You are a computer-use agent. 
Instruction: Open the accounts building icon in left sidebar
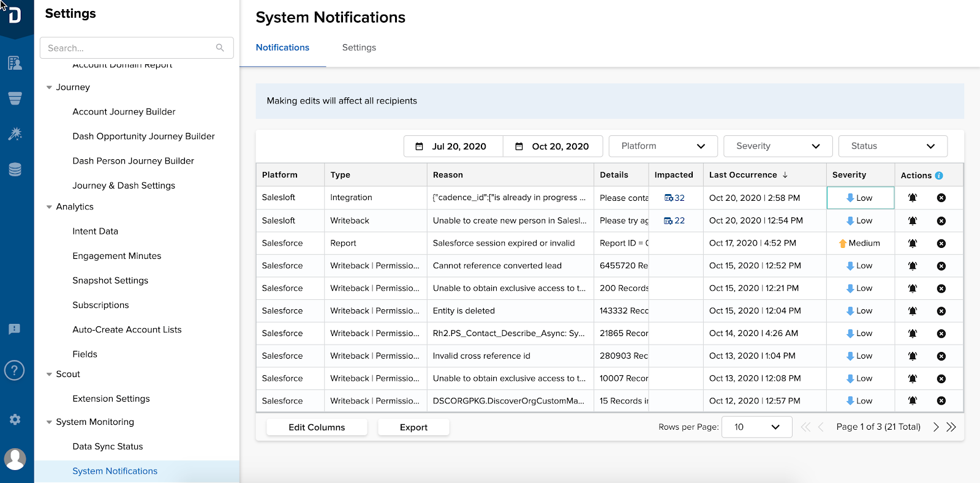(x=15, y=62)
